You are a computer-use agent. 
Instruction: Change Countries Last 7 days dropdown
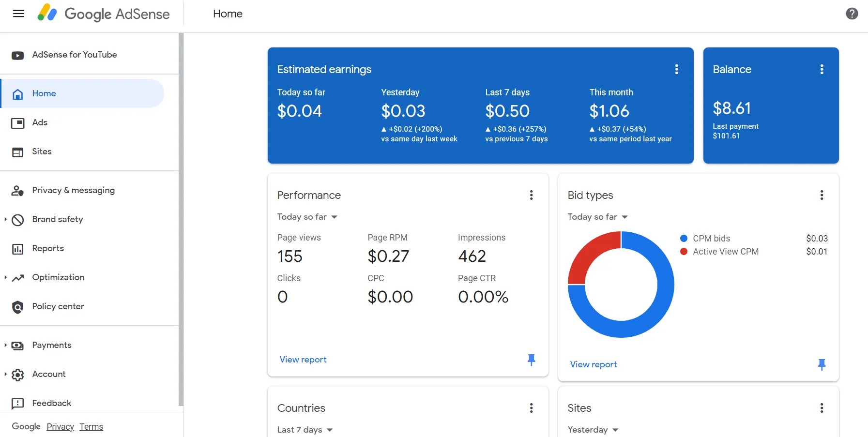(x=305, y=430)
